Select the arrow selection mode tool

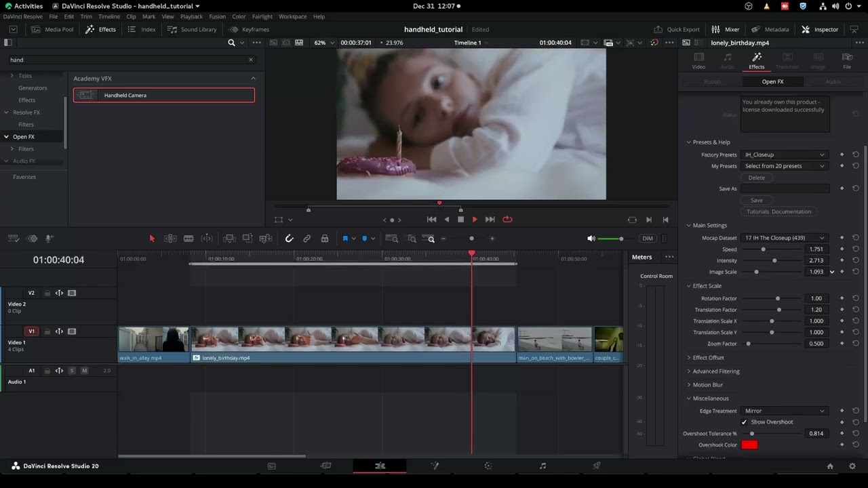[x=152, y=239]
